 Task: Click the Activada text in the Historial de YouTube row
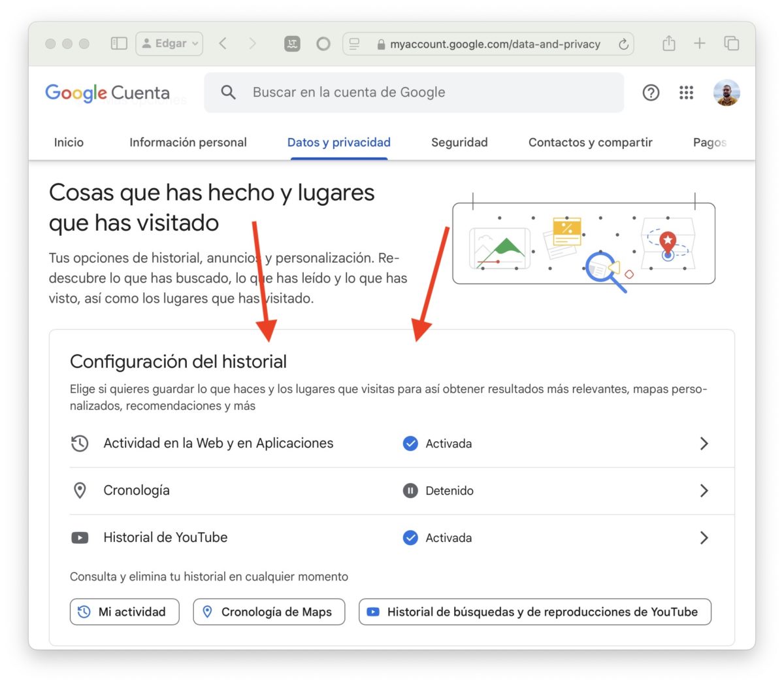(x=449, y=538)
